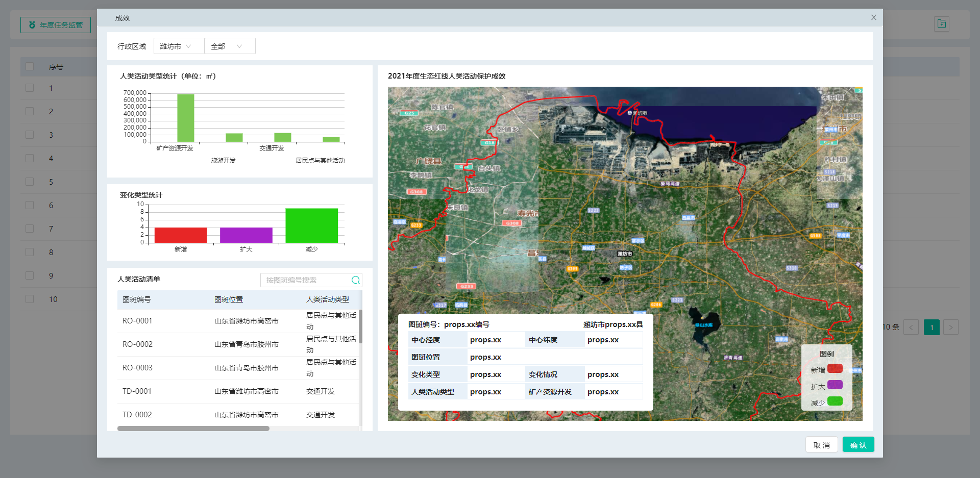The image size is (980, 478).
Task: Click the green 减少 bar in 变化类型统计
Action: click(x=312, y=225)
